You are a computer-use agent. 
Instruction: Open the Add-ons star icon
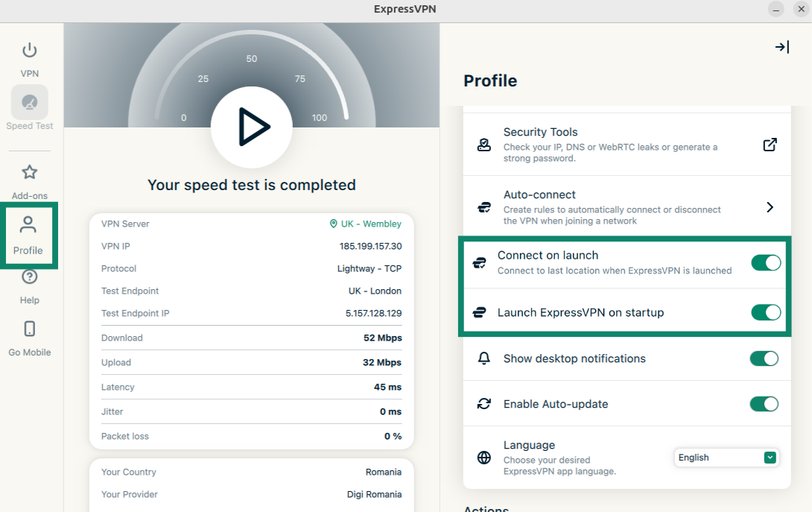[x=29, y=173]
